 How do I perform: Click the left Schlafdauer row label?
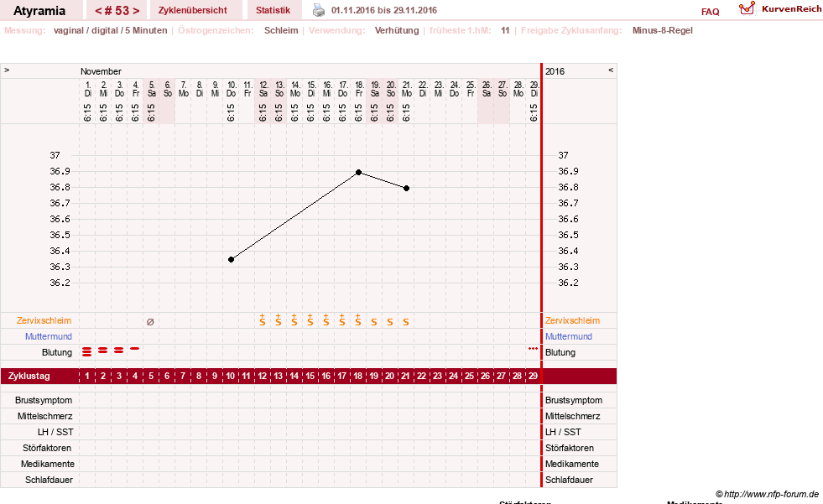coord(49,480)
